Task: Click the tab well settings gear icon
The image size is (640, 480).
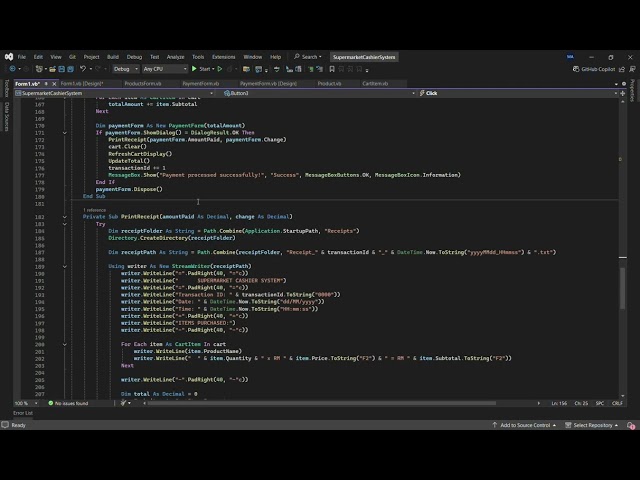Action: [x=624, y=84]
